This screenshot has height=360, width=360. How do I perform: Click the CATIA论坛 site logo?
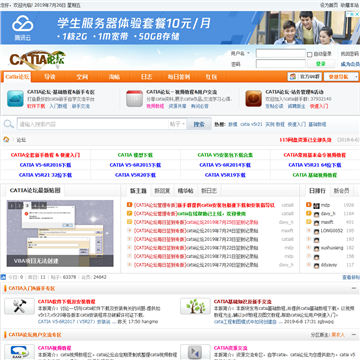coord(37,60)
